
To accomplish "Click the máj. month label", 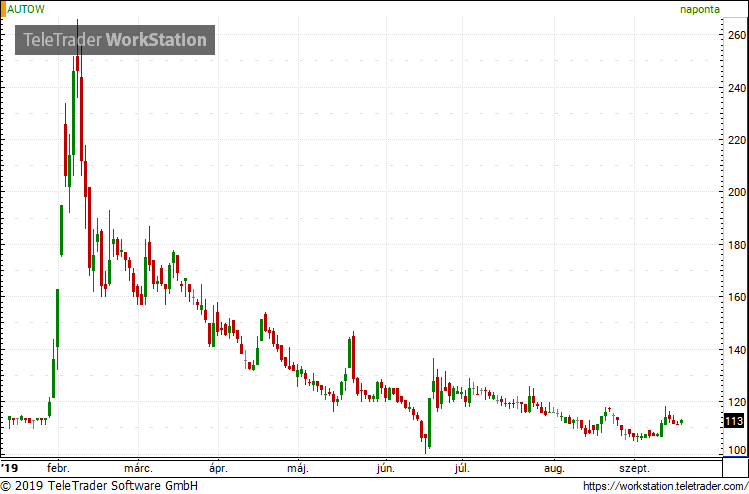I will 298,468.
